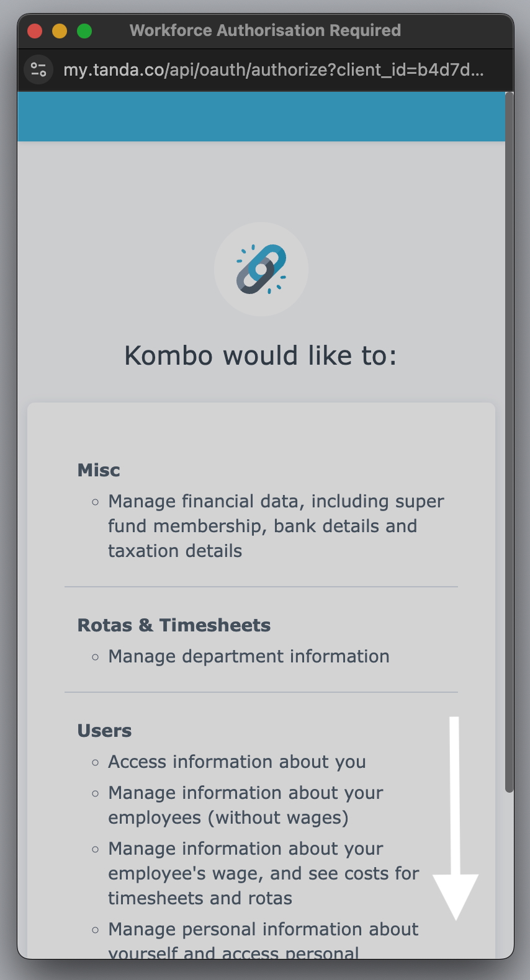Screen dimensions: 530x980
Task: Click the site settings icon in address bar
Action: (x=38, y=69)
